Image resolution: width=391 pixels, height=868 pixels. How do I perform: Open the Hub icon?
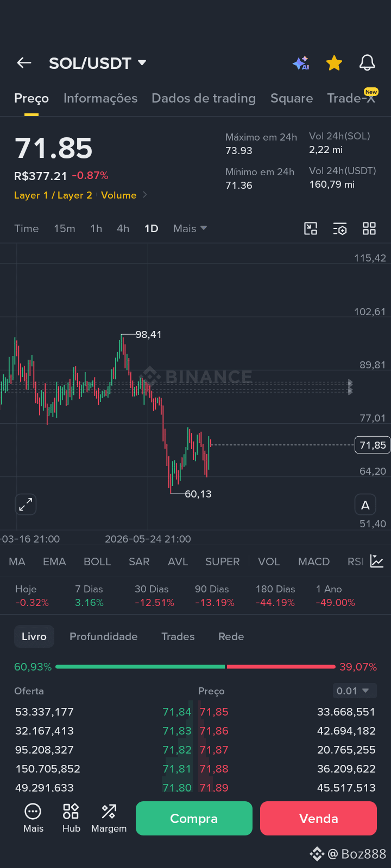[71, 818]
